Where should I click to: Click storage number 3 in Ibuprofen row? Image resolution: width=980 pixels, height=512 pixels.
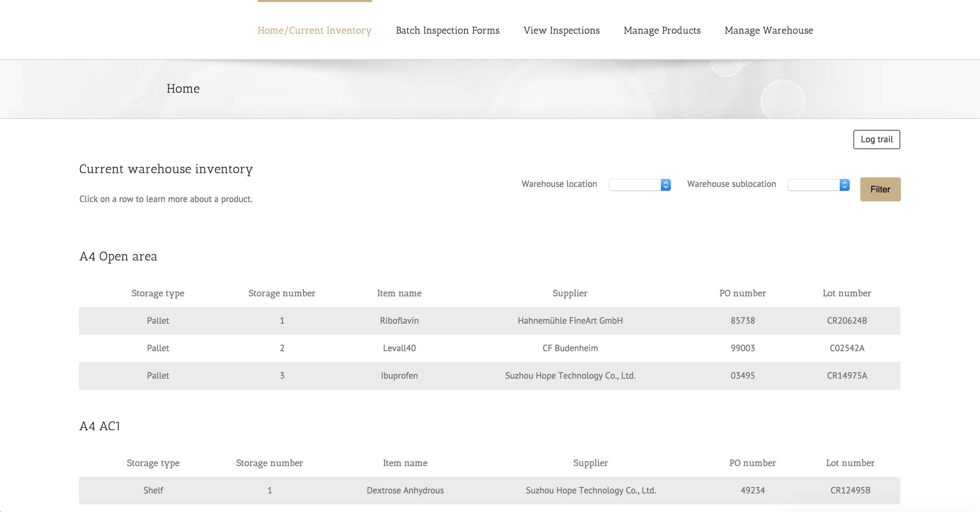(282, 376)
